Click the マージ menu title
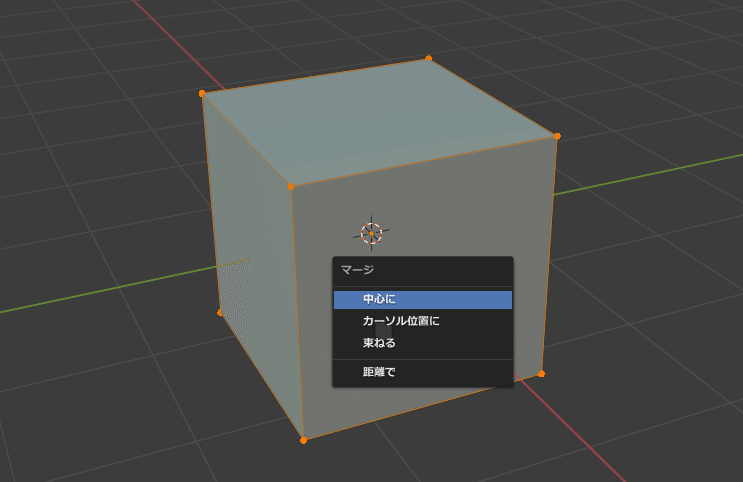743x482 pixels. [x=358, y=270]
